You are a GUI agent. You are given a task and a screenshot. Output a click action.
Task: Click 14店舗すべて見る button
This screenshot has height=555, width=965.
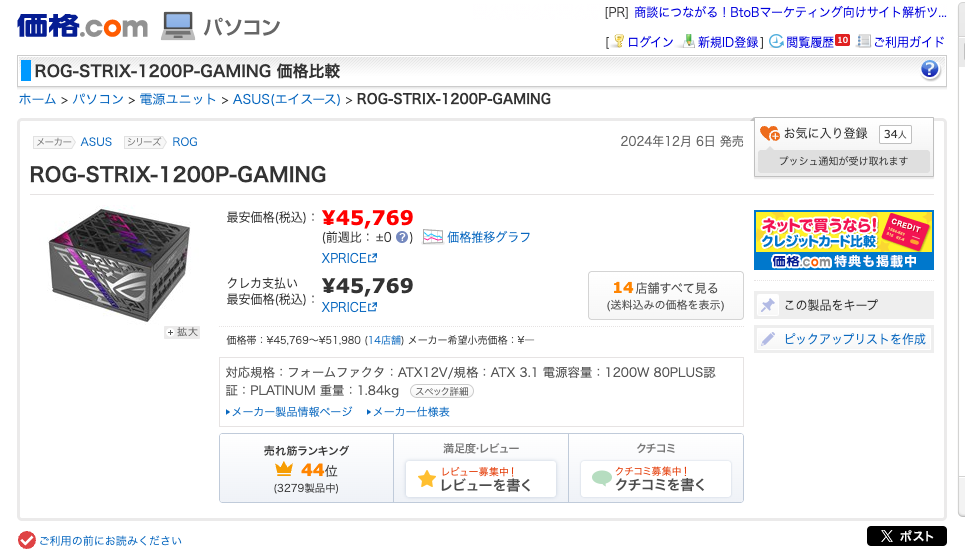coord(665,295)
